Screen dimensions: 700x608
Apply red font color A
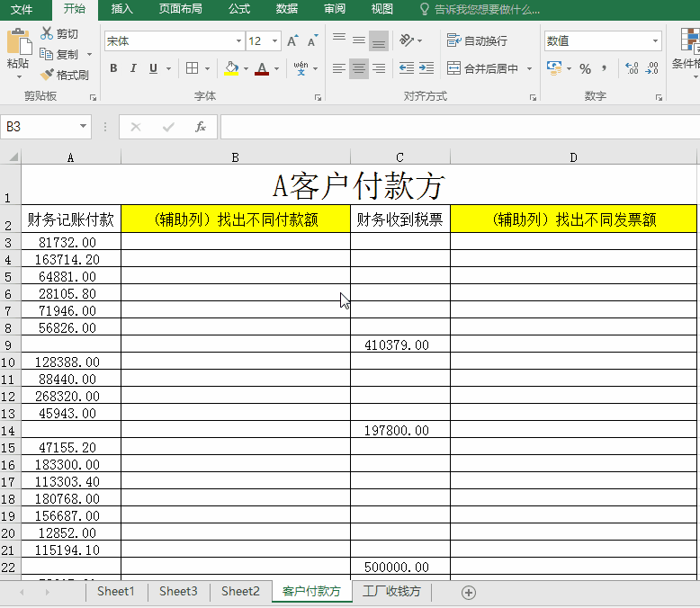262,68
